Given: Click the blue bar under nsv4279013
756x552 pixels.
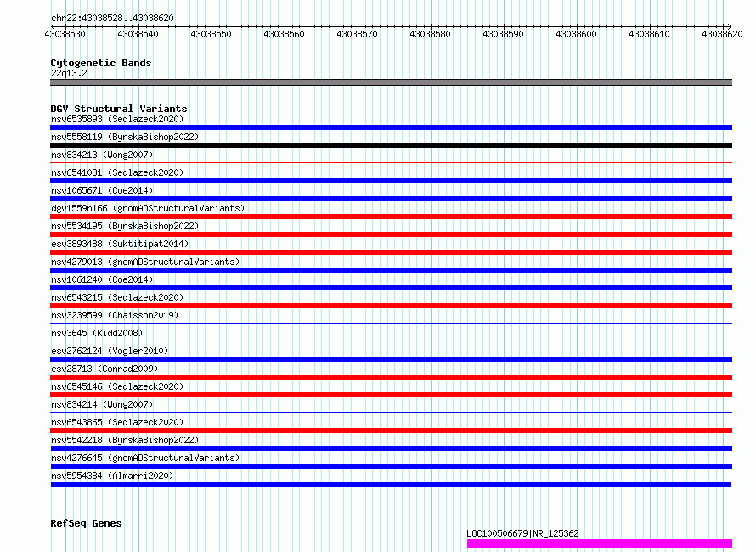Looking at the screenshot, I should click(x=391, y=270).
